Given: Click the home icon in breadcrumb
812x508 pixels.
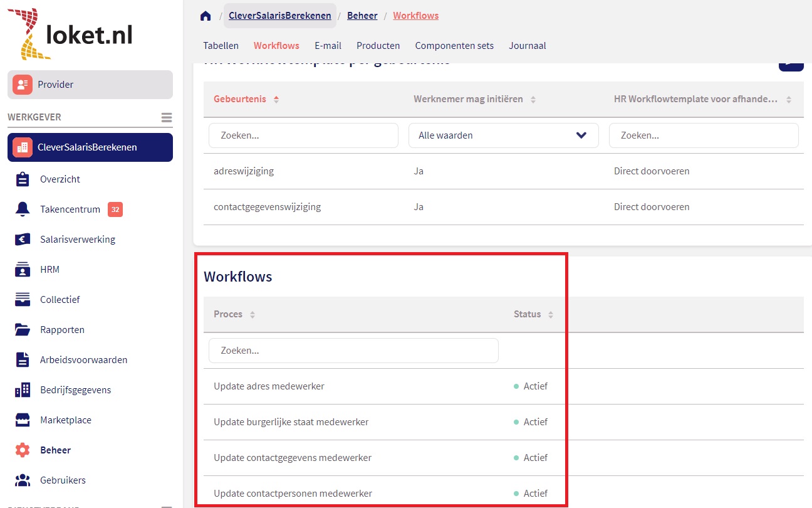Looking at the screenshot, I should (x=206, y=16).
